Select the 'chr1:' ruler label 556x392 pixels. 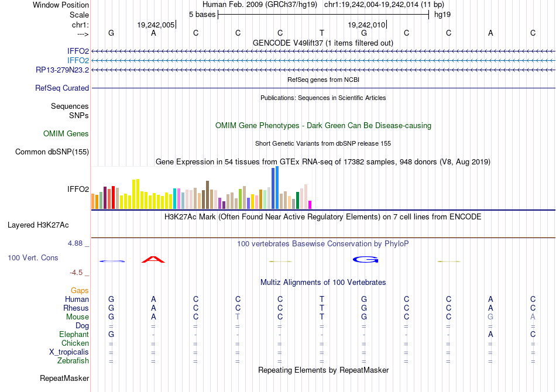click(80, 25)
